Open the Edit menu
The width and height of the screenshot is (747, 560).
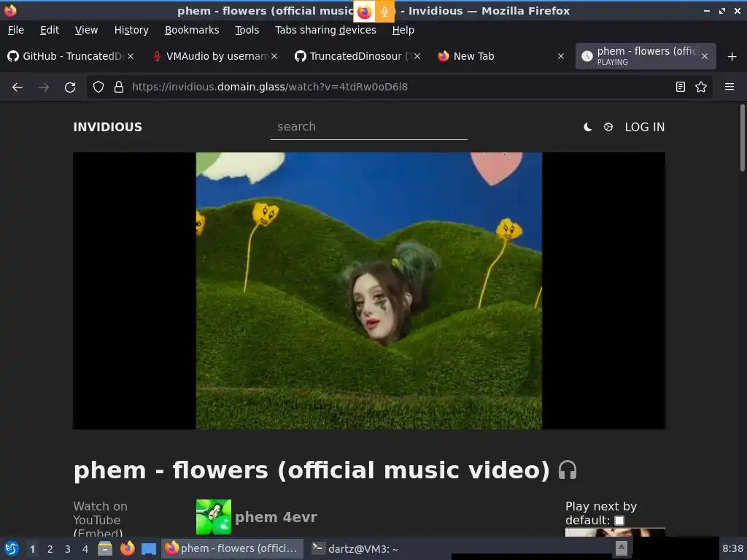50,30
